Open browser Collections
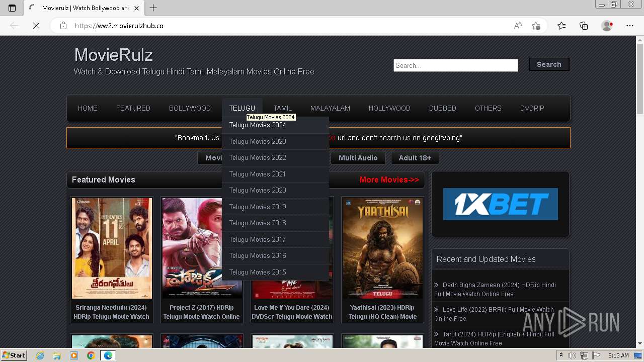The width and height of the screenshot is (644, 362). click(x=584, y=26)
